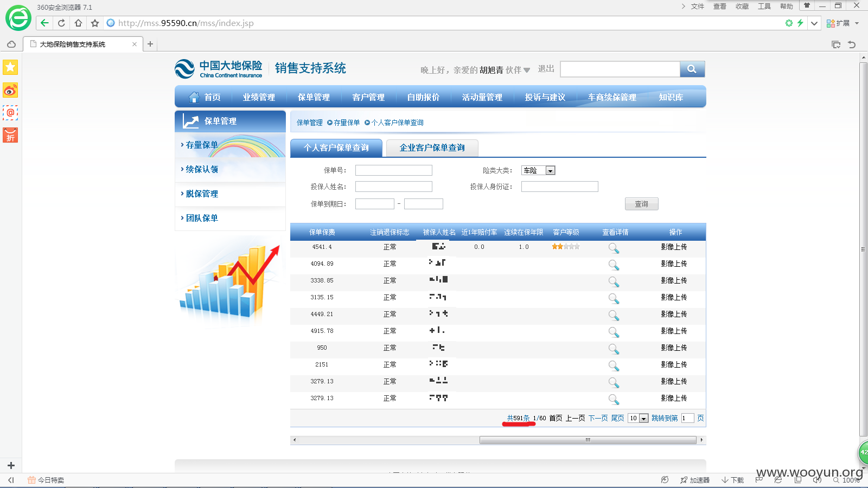Click the top site search input box
868x488 pixels.
tap(620, 69)
